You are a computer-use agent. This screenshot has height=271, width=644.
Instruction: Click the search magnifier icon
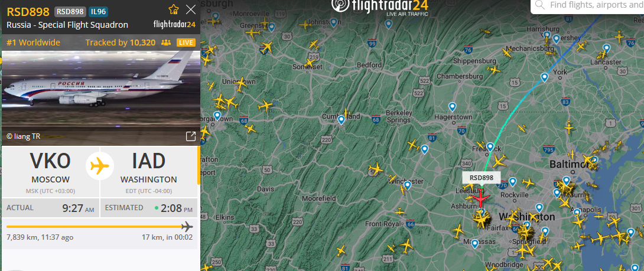click(x=539, y=5)
